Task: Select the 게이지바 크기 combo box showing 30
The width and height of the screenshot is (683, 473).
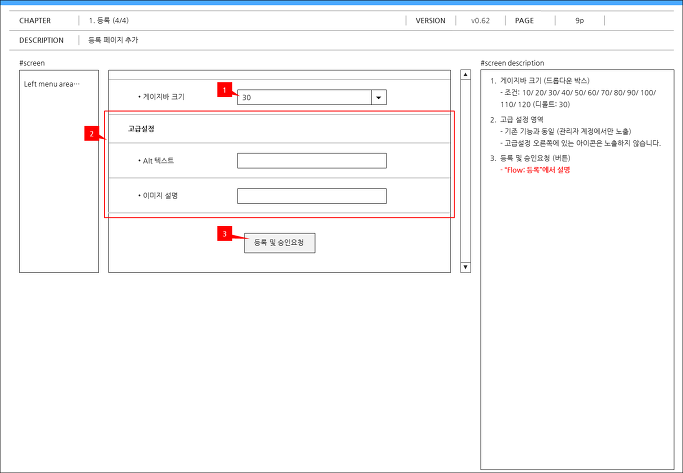Action: [x=311, y=98]
